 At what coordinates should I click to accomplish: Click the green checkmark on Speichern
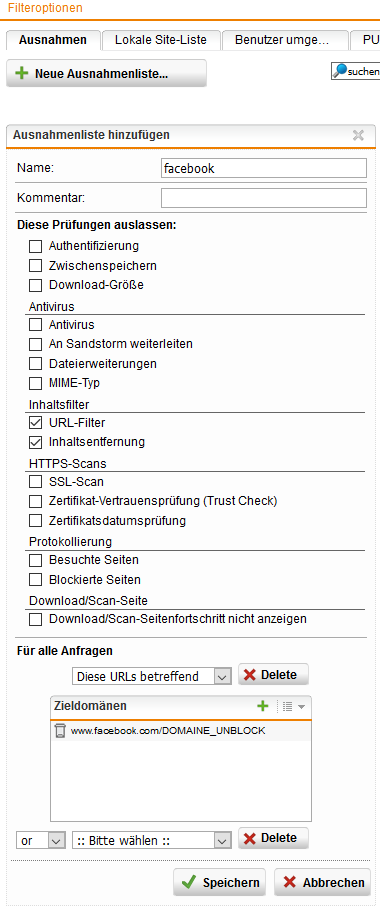(x=188, y=882)
